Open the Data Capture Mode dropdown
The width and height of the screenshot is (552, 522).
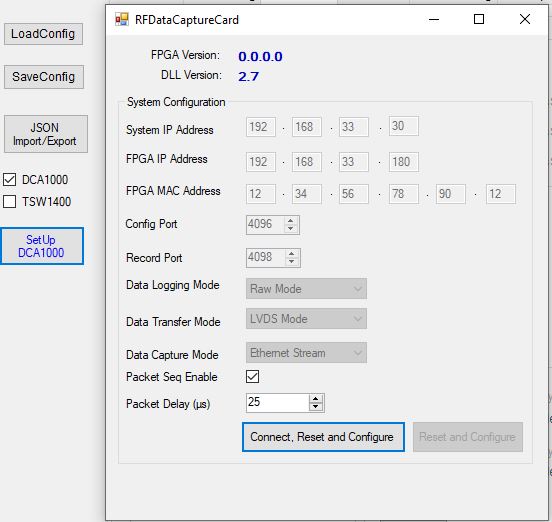click(306, 353)
